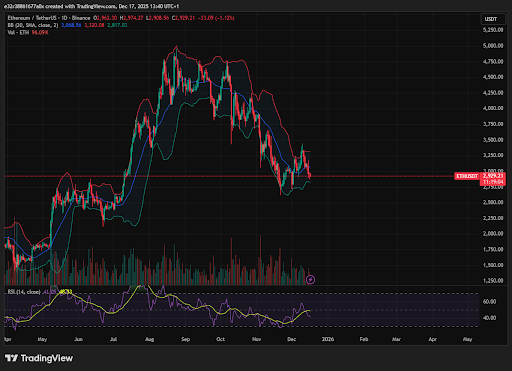The width and height of the screenshot is (512, 371).
Task: Click the Dec label on the time axis
Action: pyautogui.click(x=292, y=339)
